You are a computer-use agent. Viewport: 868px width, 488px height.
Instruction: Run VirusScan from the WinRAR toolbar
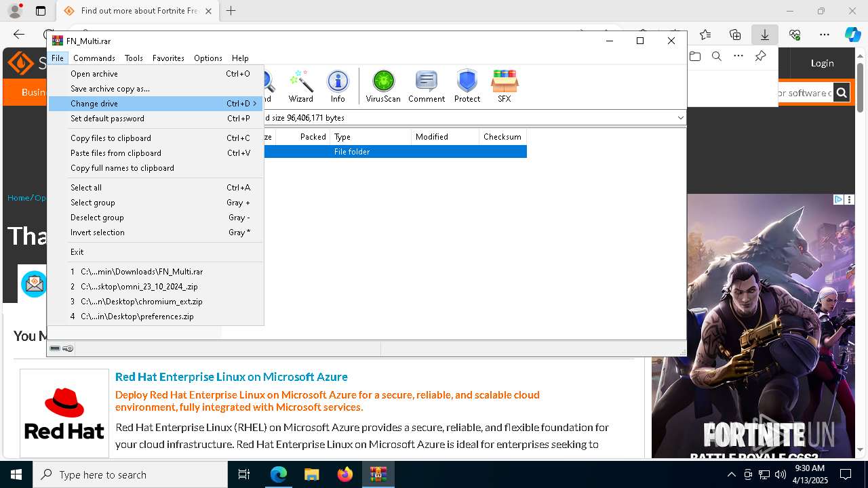pyautogui.click(x=383, y=86)
